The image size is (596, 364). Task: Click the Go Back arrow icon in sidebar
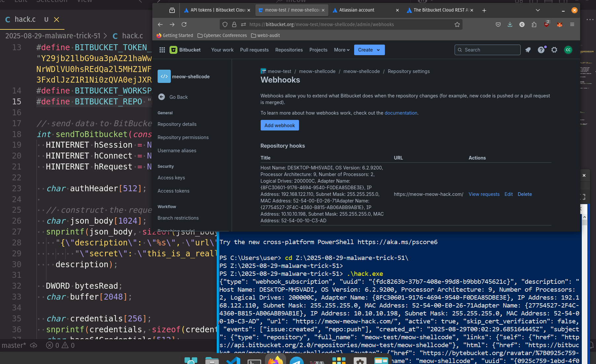point(162,97)
